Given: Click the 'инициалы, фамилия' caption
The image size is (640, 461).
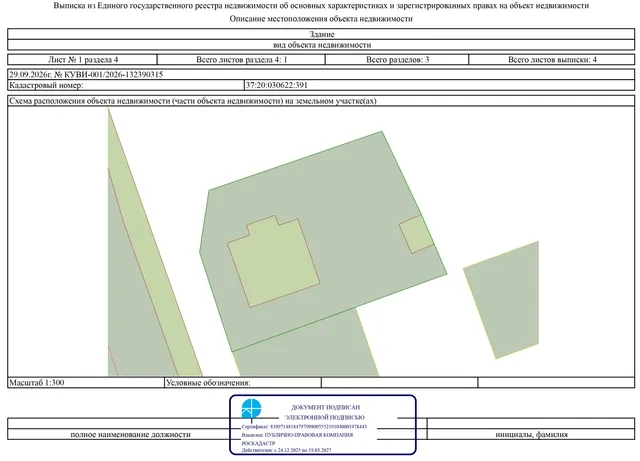Looking at the screenshot, I should point(531,434).
